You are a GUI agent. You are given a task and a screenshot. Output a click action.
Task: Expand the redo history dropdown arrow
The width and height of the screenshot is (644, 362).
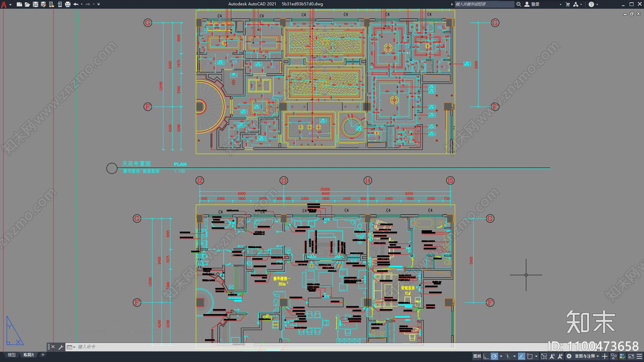[x=94, y=4]
